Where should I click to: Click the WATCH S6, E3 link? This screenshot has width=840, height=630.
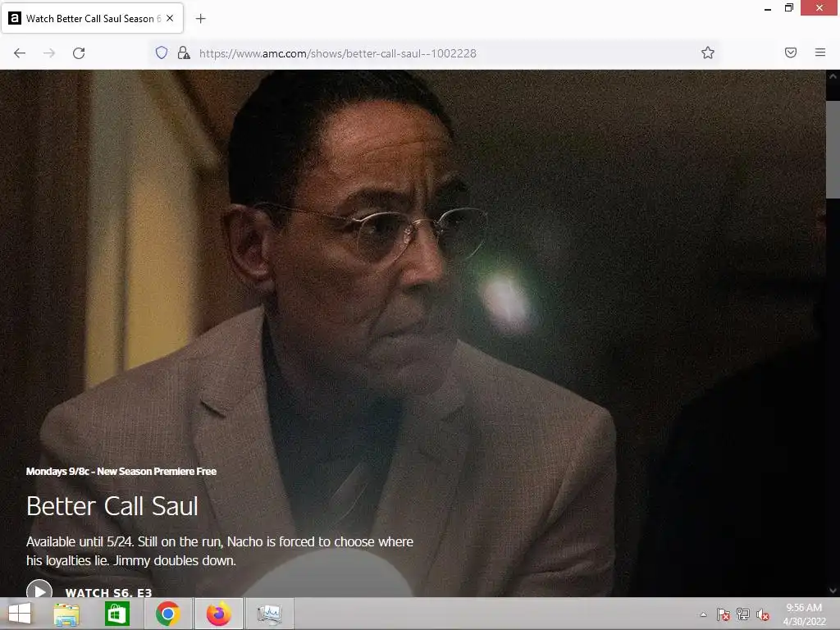click(109, 592)
